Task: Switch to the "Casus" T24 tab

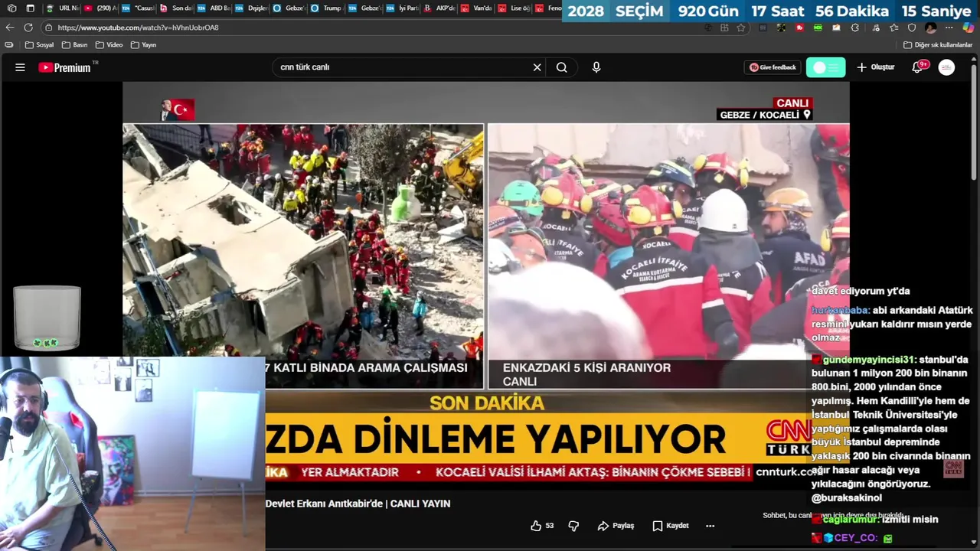Action: [x=138, y=8]
